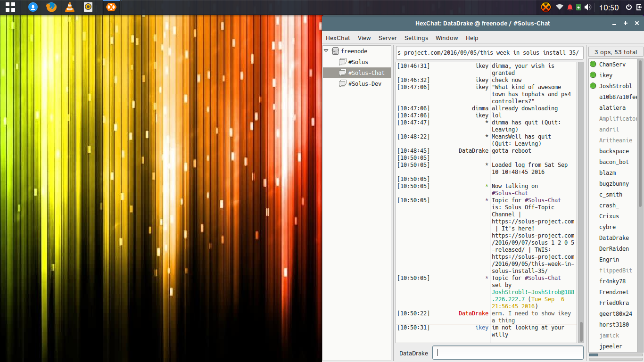Open the red notification bell
Screen dimensions: 644x362
pos(570,7)
